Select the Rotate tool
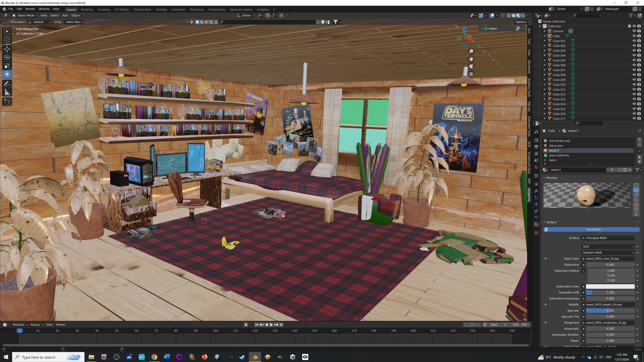This screenshot has height=362, width=644. click(7, 57)
